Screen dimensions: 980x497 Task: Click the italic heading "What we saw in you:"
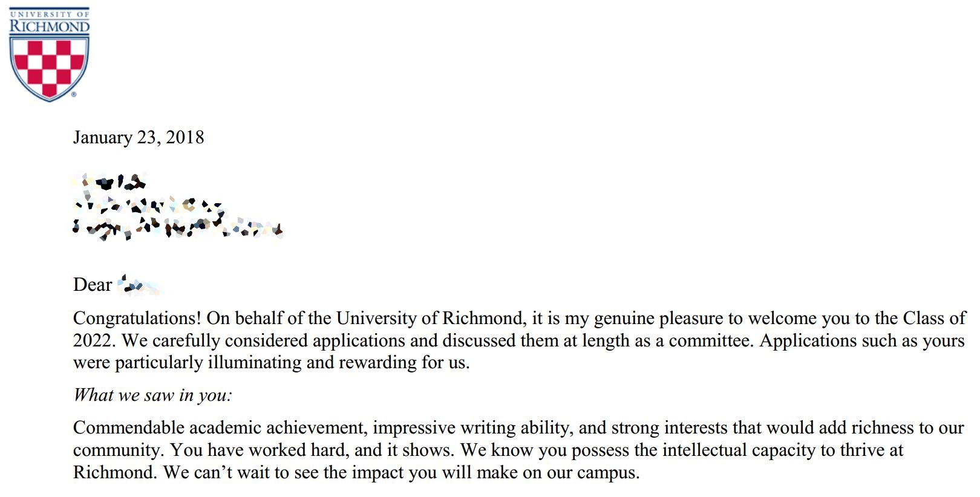[152, 395]
